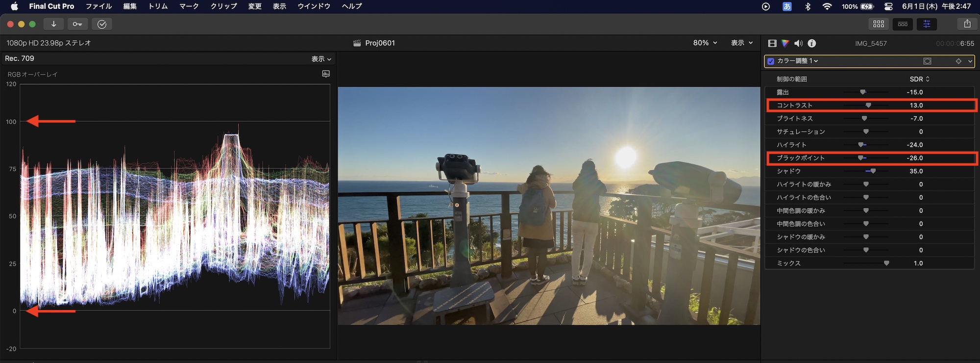Toggle the timeline display button
This screenshot has width=980, height=363.
903,24
